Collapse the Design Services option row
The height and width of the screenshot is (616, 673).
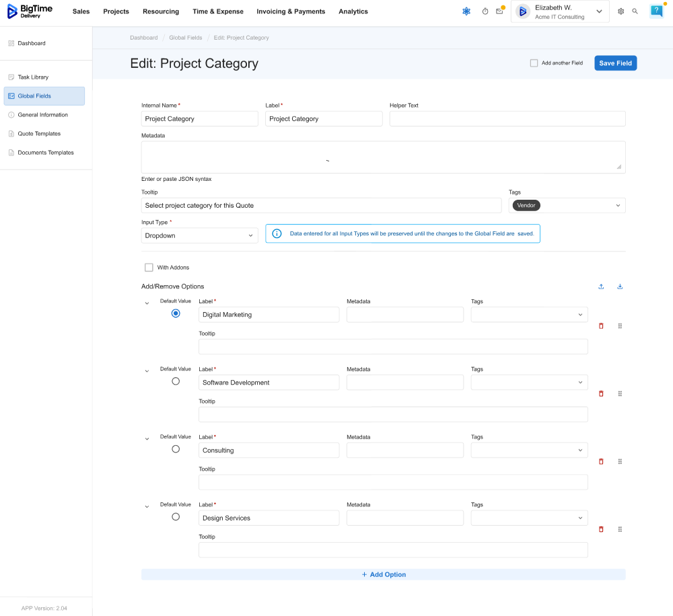pyautogui.click(x=147, y=506)
